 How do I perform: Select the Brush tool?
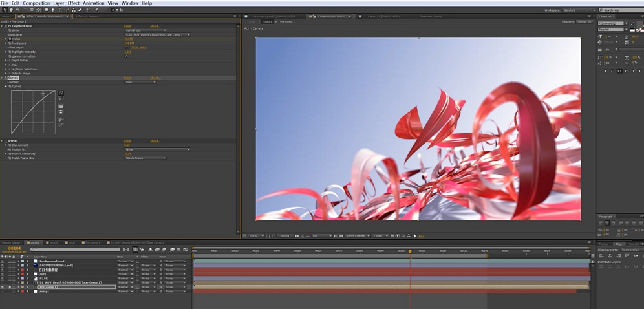click(68, 10)
